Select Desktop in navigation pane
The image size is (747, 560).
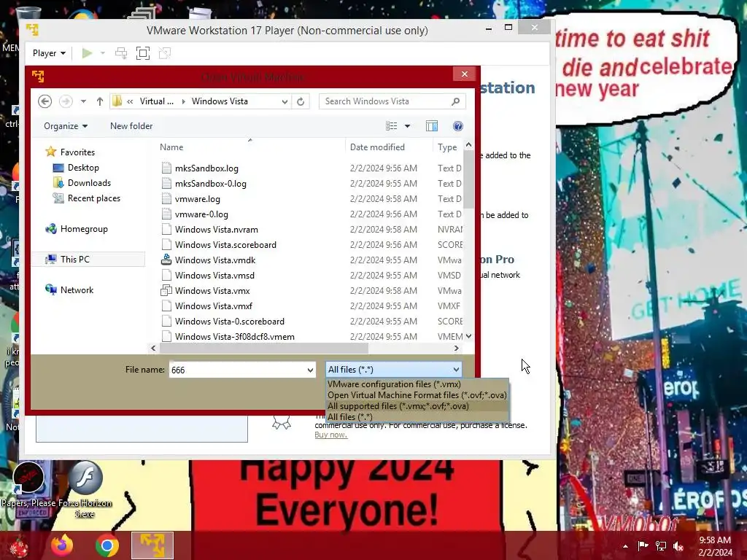tap(83, 168)
